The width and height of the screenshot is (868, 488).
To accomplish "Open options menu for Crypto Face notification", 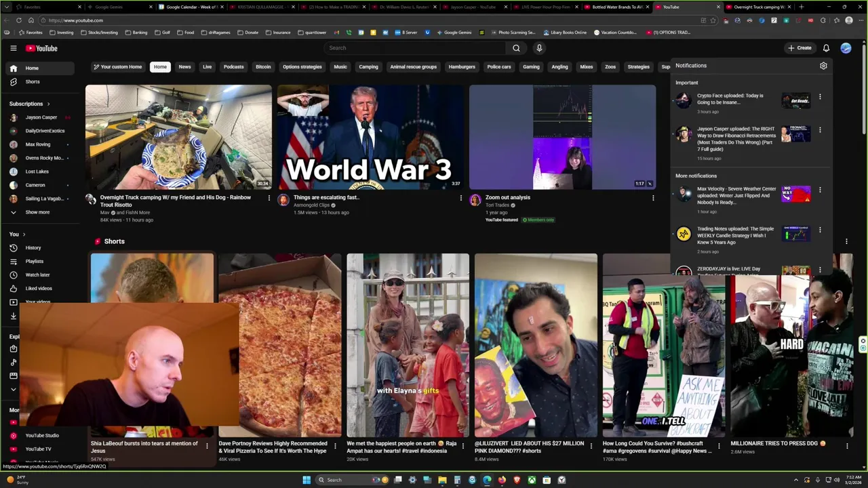I will (820, 97).
